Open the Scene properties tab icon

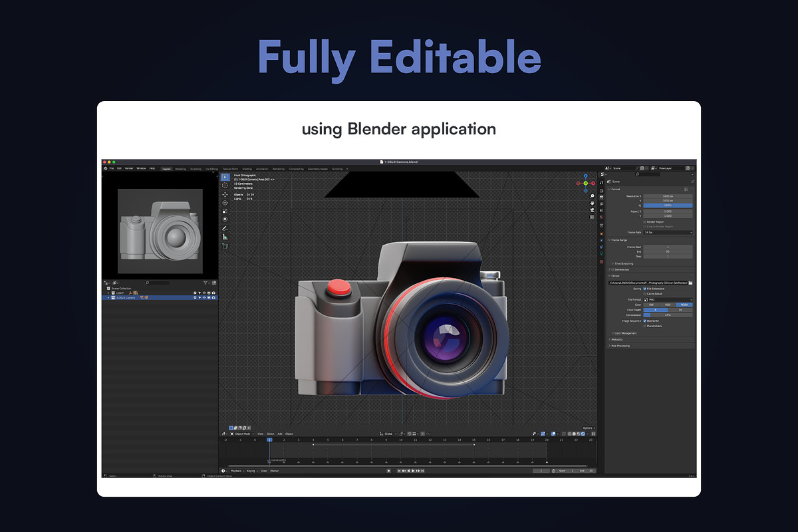tap(602, 210)
